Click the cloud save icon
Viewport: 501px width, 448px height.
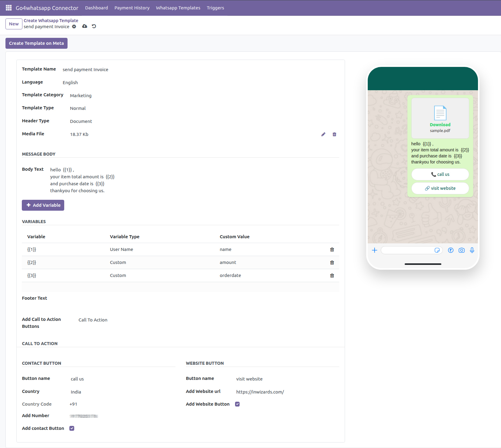(x=85, y=26)
